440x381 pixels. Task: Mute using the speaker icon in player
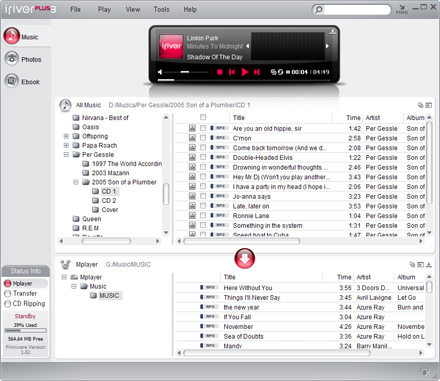point(160,72)
